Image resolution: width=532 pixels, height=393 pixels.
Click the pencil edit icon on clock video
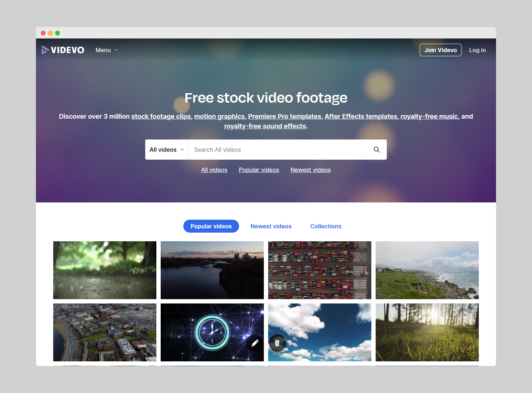tap(255, 343)
